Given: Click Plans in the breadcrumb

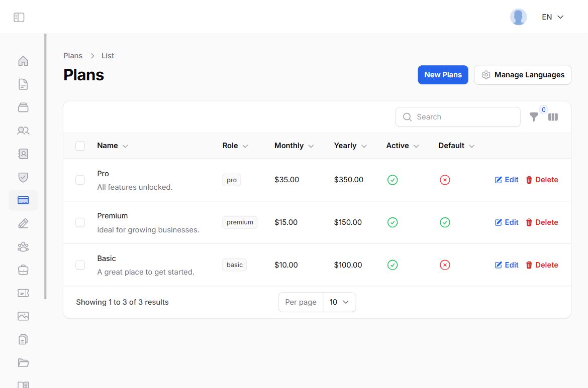Looking at the screenshot, I should (x=73, y=56).
